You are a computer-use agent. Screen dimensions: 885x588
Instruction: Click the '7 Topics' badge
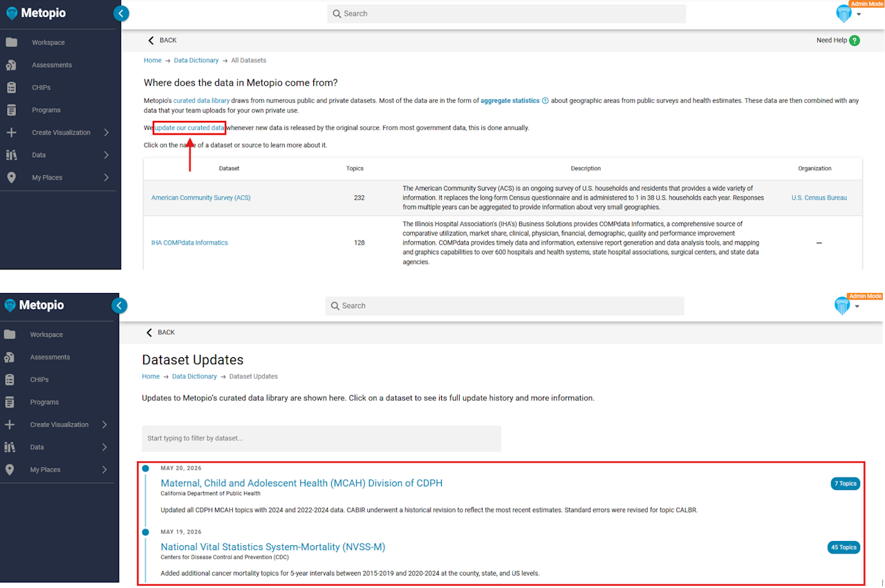pyautogui.click(x=846, y=484)
